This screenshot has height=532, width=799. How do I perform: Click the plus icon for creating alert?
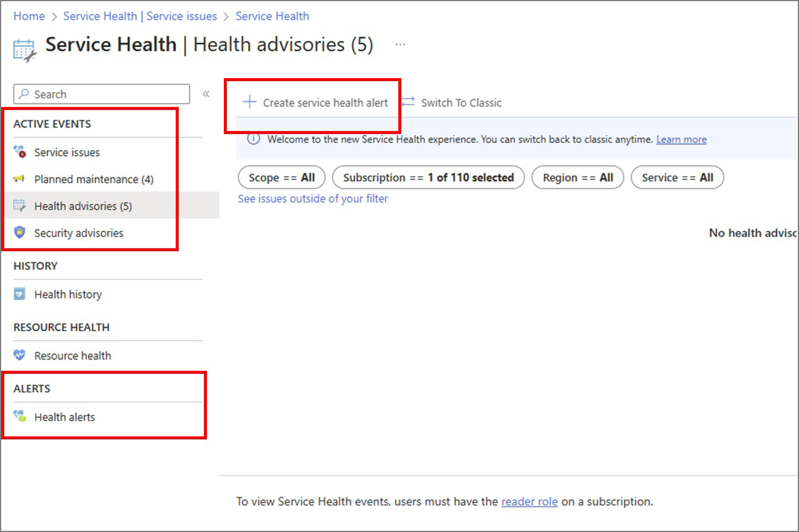(x=249, y=102)
